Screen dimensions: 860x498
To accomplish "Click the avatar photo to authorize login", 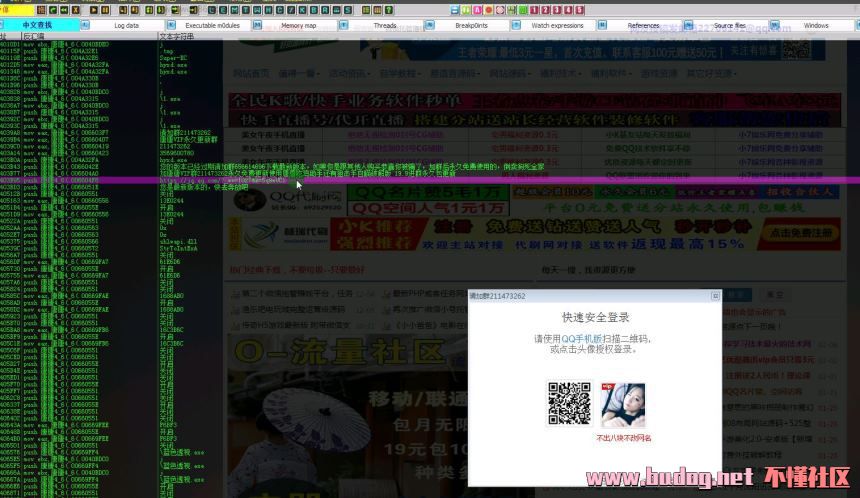I will [623, 405].
